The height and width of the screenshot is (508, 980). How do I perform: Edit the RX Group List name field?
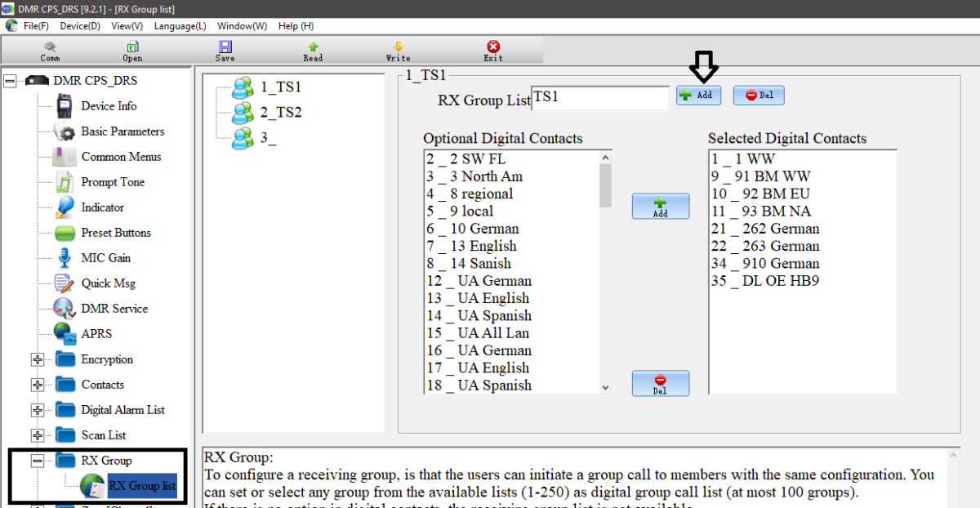point(600,97)
